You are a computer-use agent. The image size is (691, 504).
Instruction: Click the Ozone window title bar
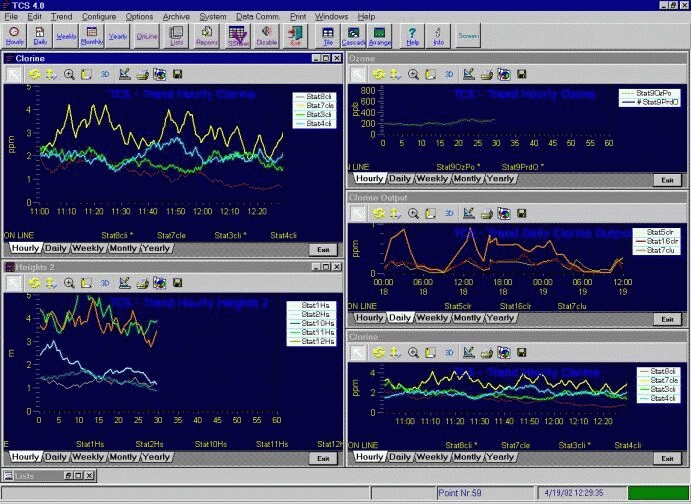point(516,58)
